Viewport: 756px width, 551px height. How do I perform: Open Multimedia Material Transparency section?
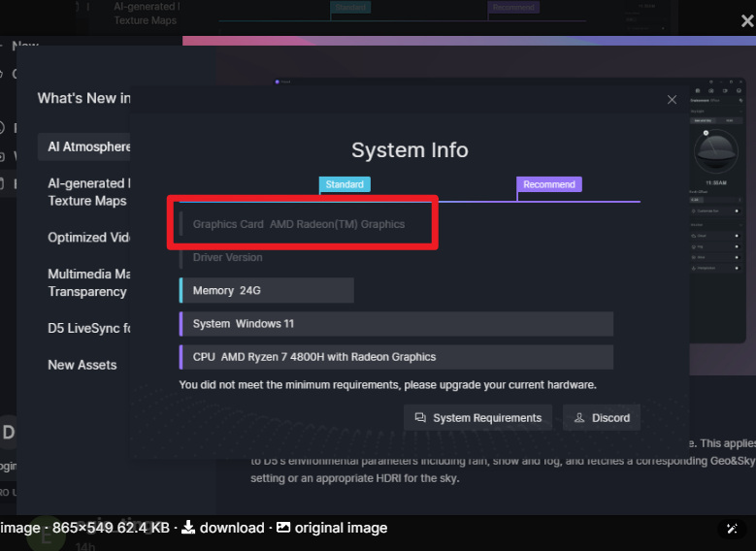point(89,282)
